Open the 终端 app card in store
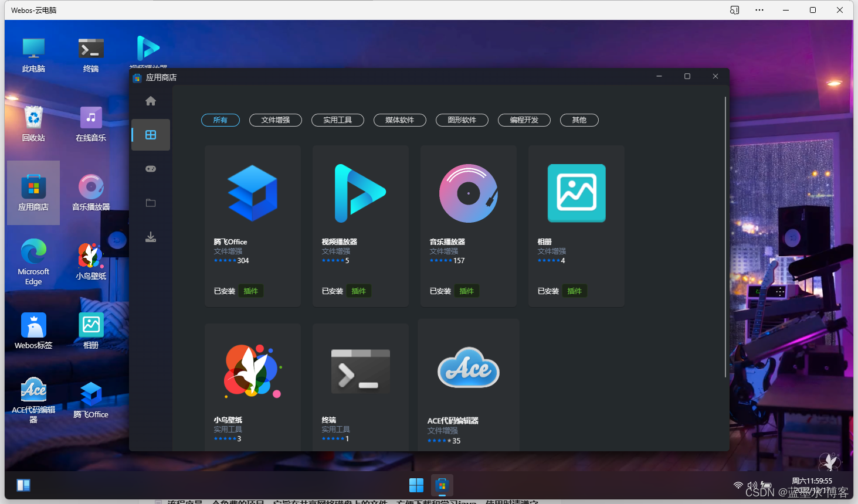The height and width of the screenshot is (504, 858). (361, 387)
